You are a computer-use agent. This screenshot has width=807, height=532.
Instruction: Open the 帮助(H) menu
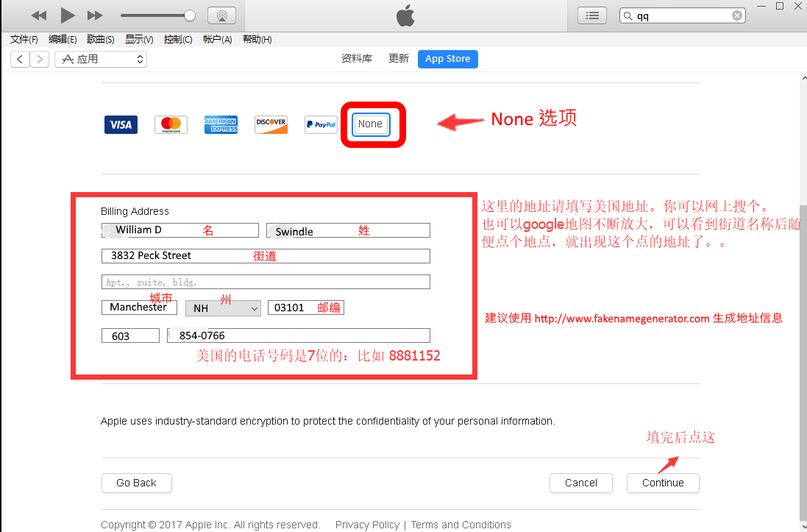pos(257,40)
